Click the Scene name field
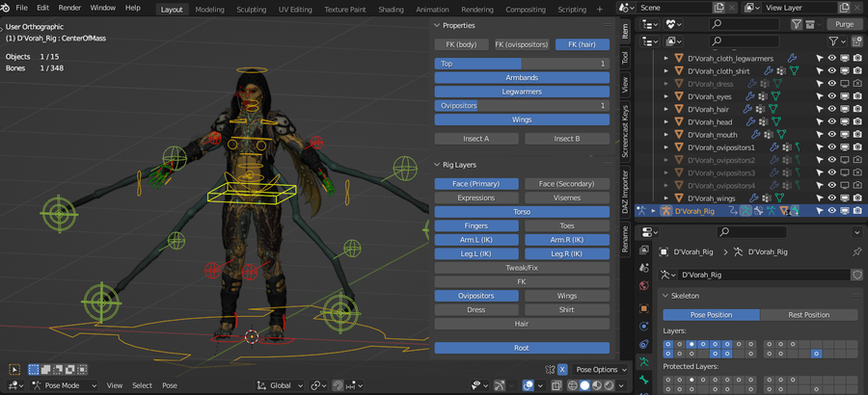The height and width of the screenshot is (395, 868). [x=673, y=8]
